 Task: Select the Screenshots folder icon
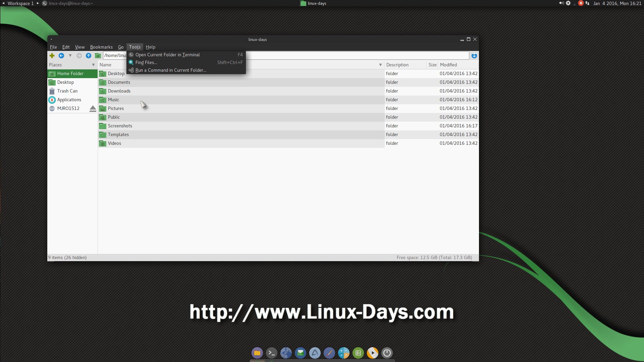(x=103, y=126)
